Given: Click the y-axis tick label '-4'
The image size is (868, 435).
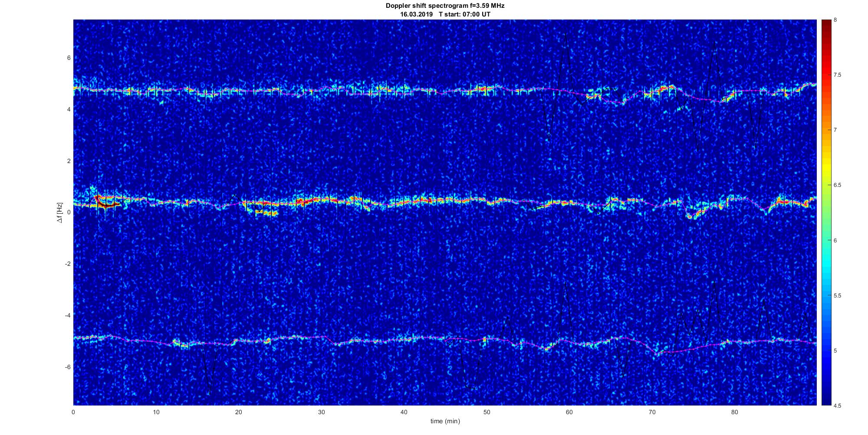Looking at the screenshot, I should (68, 315).
